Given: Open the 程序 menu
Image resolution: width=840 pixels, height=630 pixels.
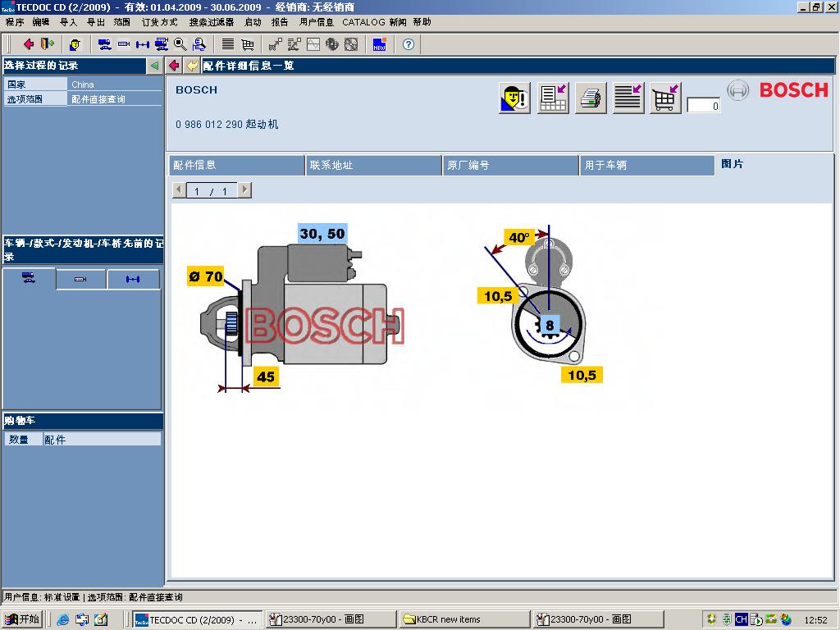Looking at the screenshot, I should coord(15,22).
